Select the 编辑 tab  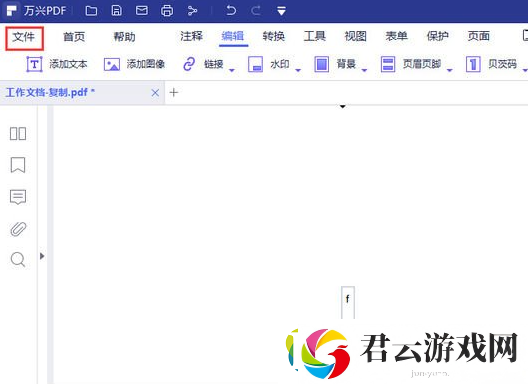[x=233, y=36]
